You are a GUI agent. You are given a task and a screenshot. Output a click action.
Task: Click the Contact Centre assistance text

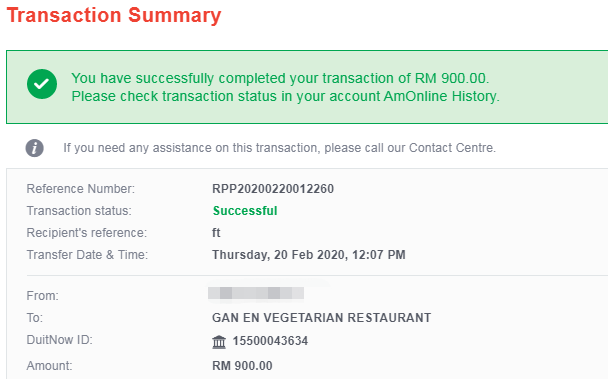tap(280, 148)
